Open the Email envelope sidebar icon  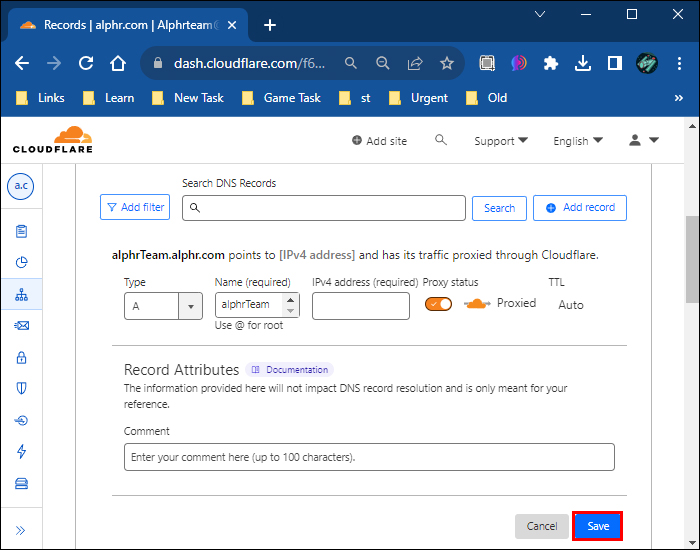click(21, 325)
